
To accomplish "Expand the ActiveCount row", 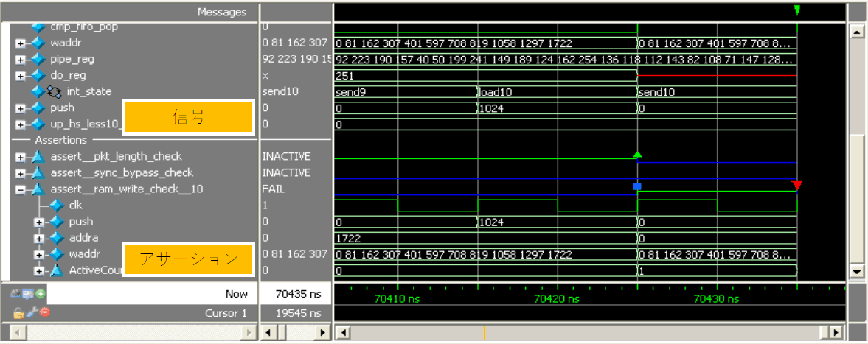I will pyautogui.click(x=39, y=271).
